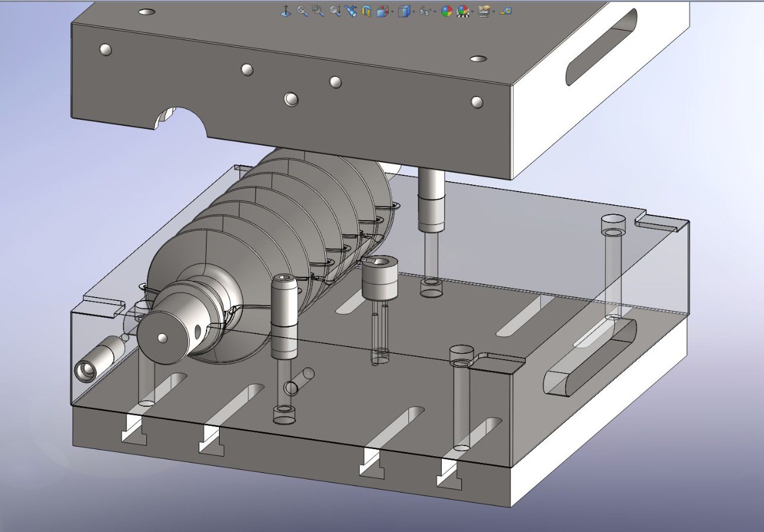This screenshot has height=532, width=764.
Task: Click the Hide/Show Items glasses icon
Action: [425, 11]
